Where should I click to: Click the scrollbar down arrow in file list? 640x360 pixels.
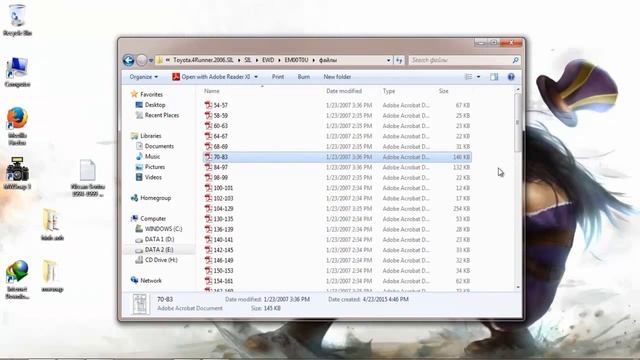click(518, 287)
